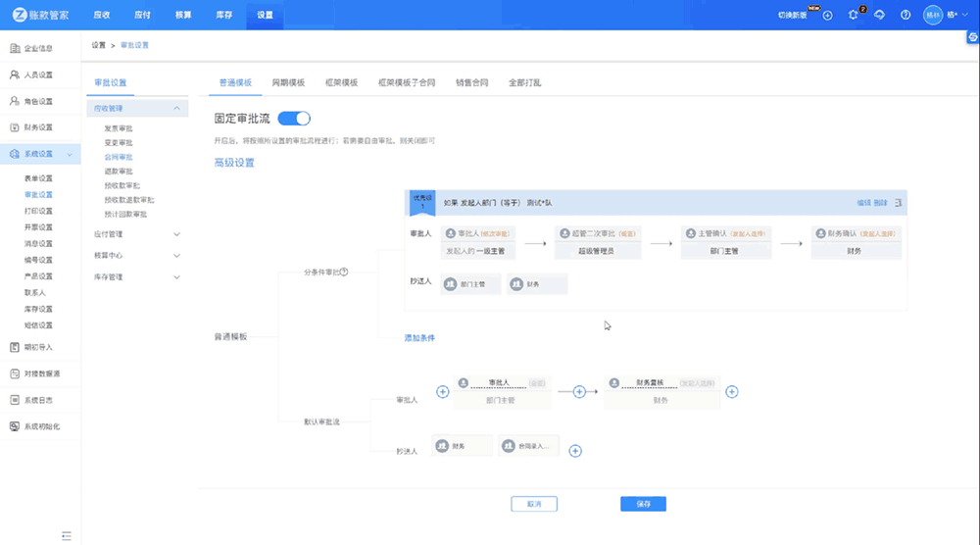Switch to the 周期模板 tab

pyautogui.click(x=288, y=83)
